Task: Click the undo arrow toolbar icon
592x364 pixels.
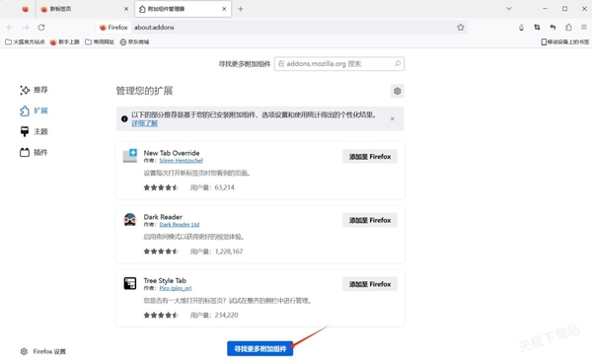Action: tap(553, 28)
